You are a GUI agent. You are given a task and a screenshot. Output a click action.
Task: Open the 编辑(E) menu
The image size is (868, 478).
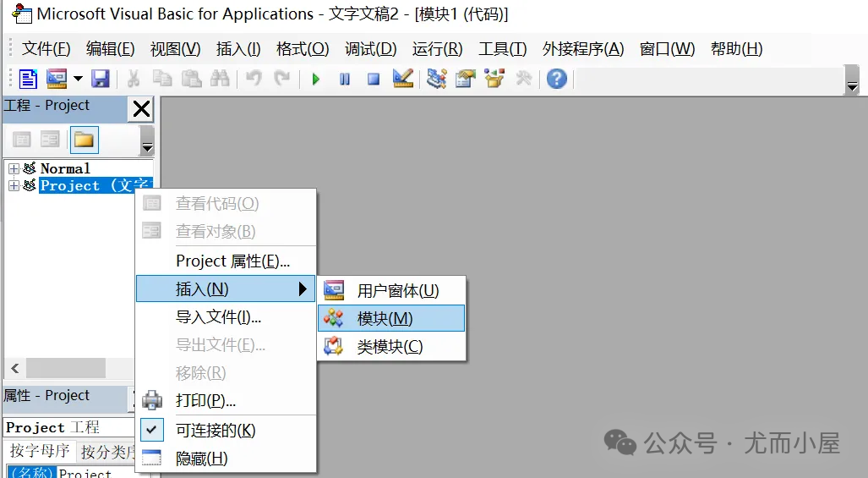(110, 49)
